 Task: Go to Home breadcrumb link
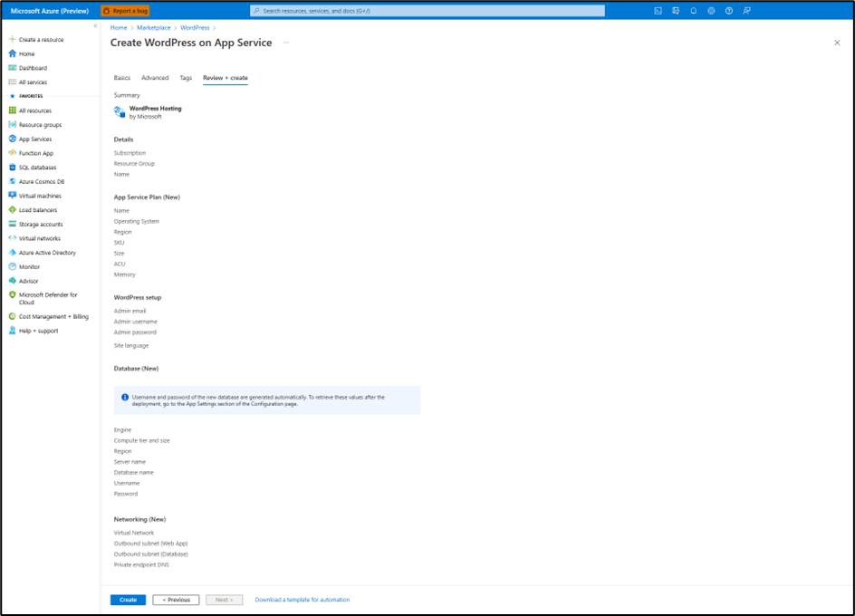119,28
